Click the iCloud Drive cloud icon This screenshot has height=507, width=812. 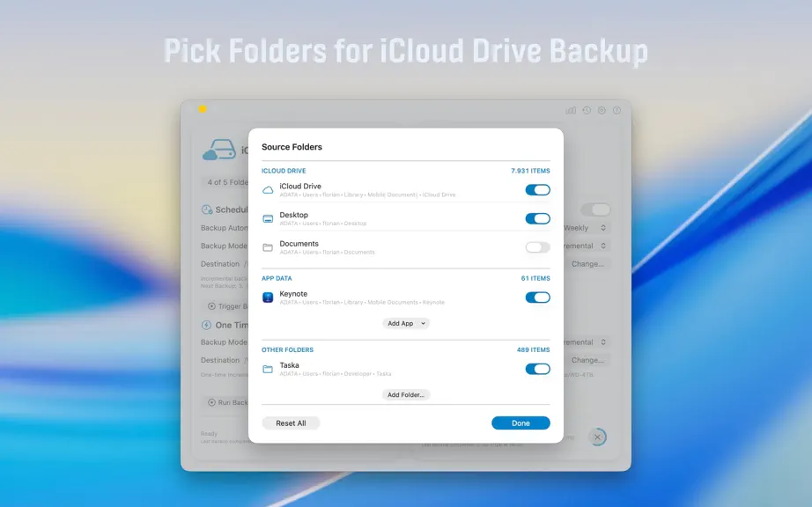coord(268,190)
